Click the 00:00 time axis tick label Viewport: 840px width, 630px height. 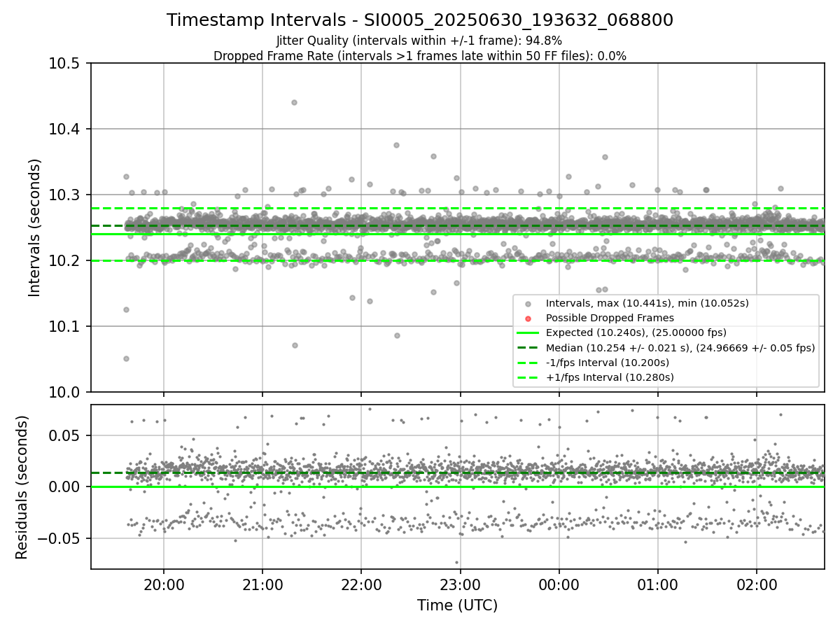[x=559, y=584]
